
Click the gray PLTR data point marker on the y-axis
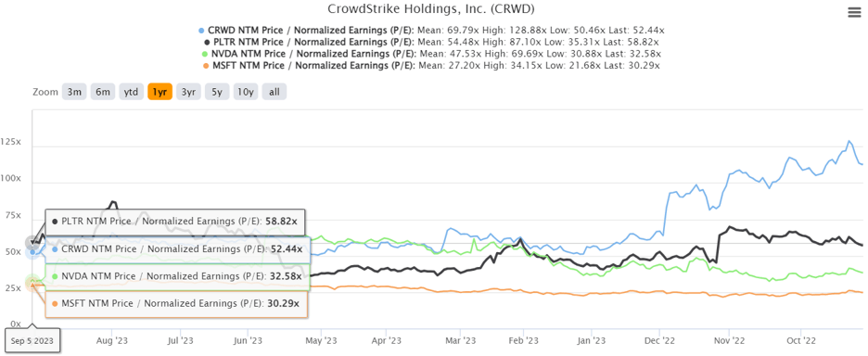(x=32, y=243)
